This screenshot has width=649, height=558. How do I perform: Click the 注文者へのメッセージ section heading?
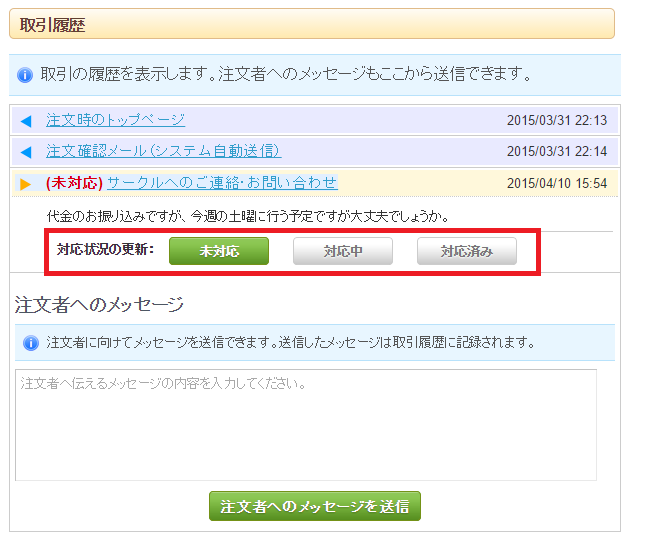(x=99, y=305)
